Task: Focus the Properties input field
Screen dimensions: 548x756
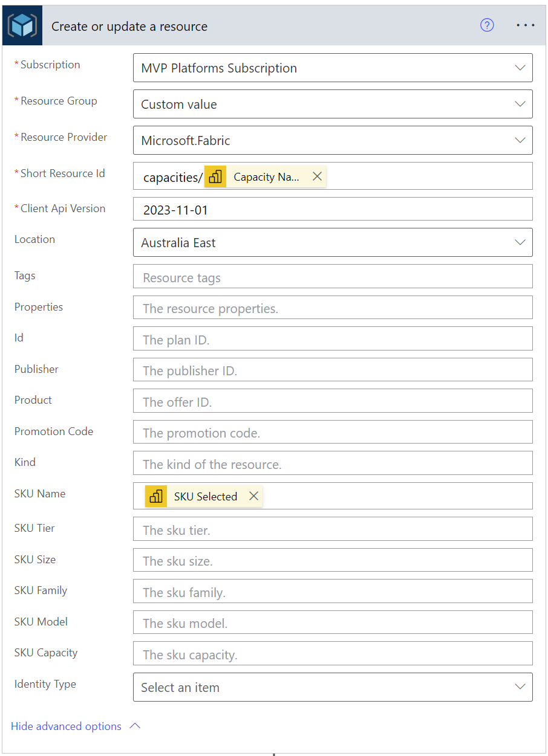Action: [333, 308]
